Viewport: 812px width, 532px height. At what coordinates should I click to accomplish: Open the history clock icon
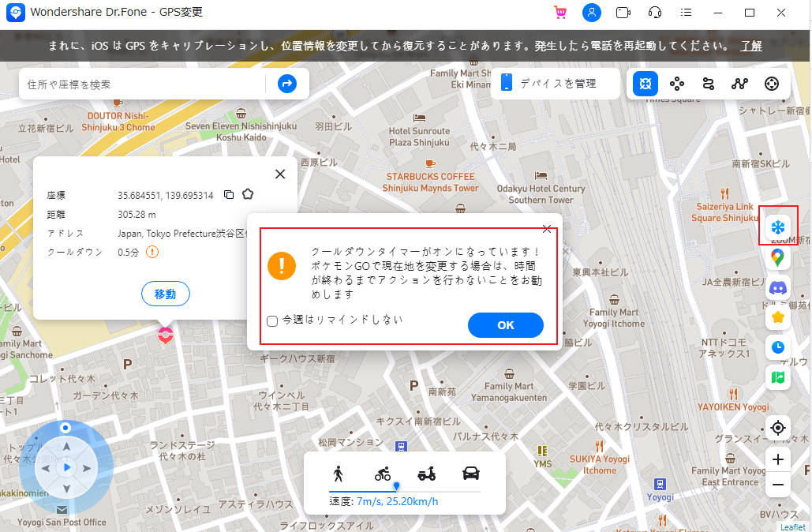coord(778,347)
